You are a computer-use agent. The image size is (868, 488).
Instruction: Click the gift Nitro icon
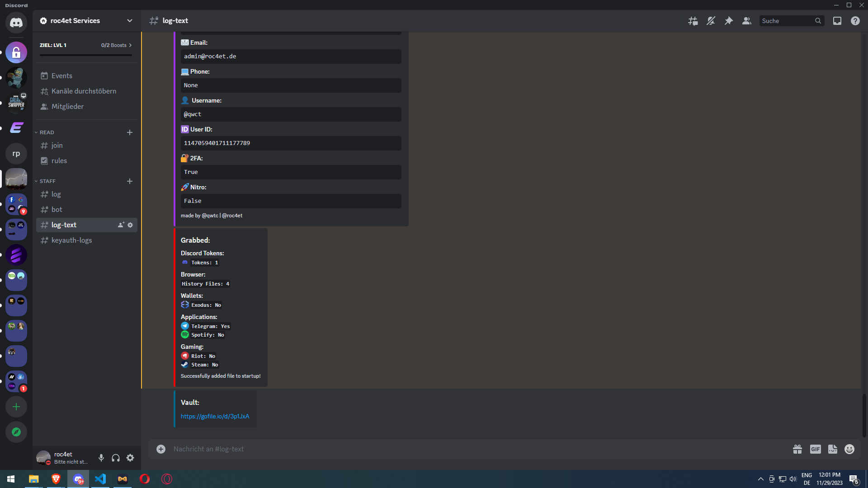[x=797, y=449]
